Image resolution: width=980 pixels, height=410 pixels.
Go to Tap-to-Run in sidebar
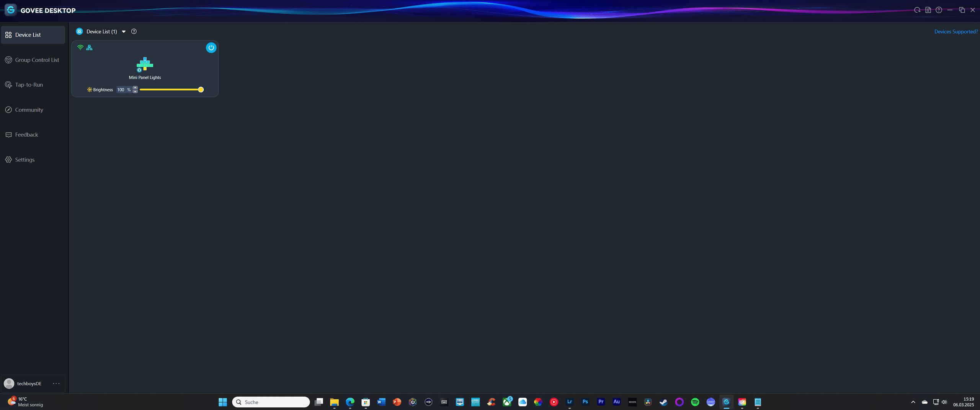33,85
